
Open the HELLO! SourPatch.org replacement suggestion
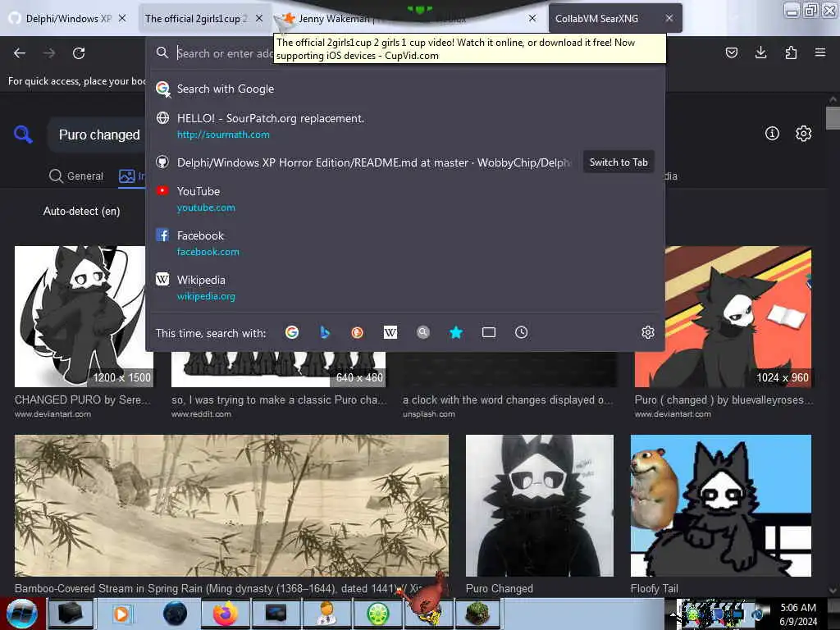(x=405, y=126)
